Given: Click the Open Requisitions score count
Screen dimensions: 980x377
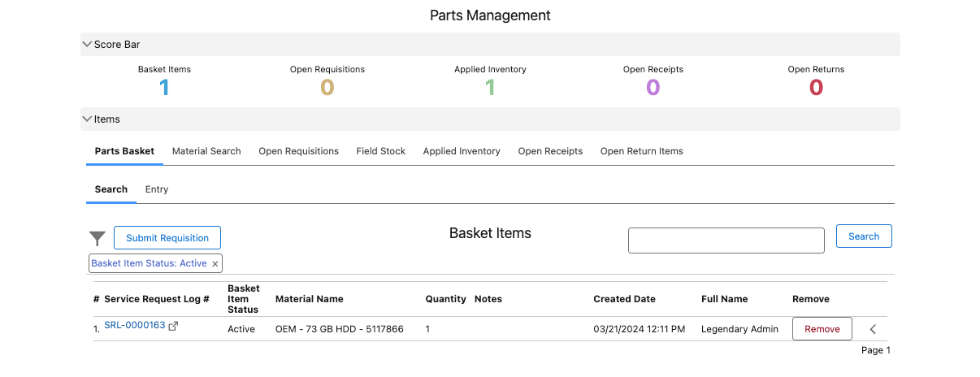Looking at the screenshot, I should click(x=327, y=88).
